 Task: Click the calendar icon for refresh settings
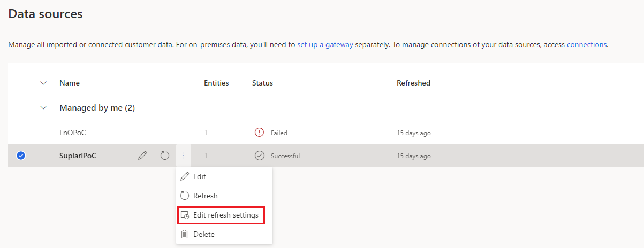tap(185, 215)
